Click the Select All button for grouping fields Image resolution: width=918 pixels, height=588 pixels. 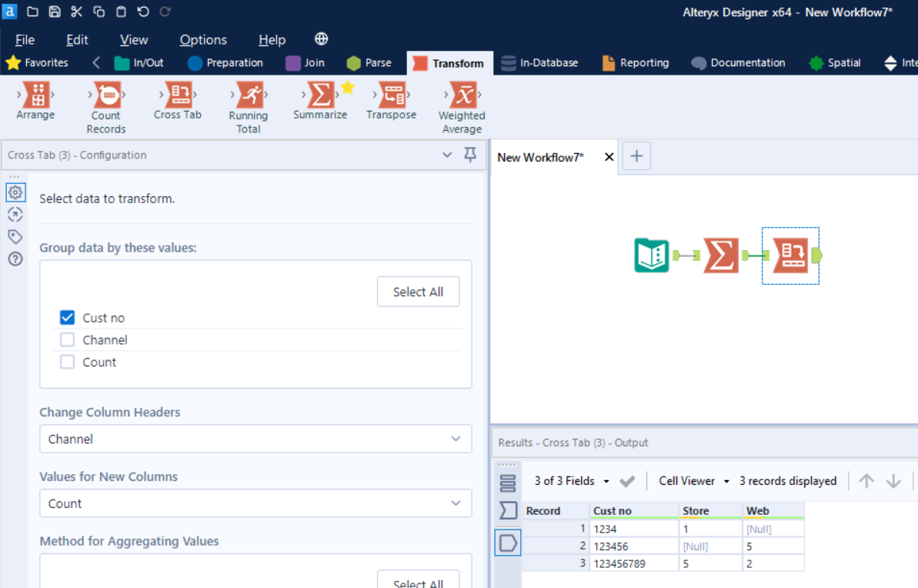[418, 291]
